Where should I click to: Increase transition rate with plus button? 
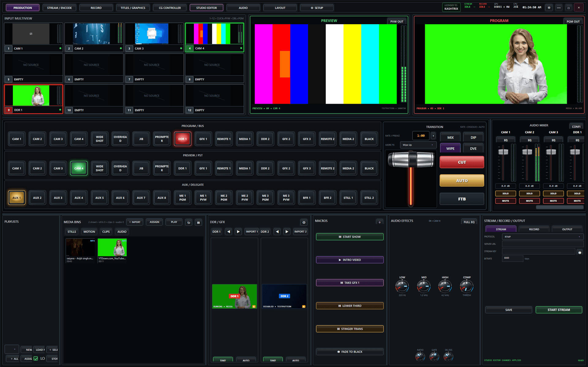tap(433, 136)
